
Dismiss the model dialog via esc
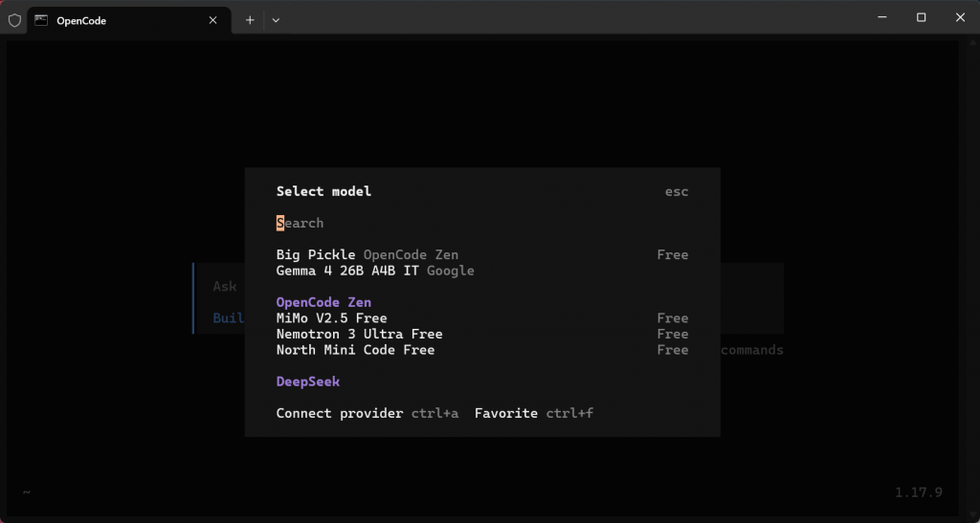(x=677, y=191)
